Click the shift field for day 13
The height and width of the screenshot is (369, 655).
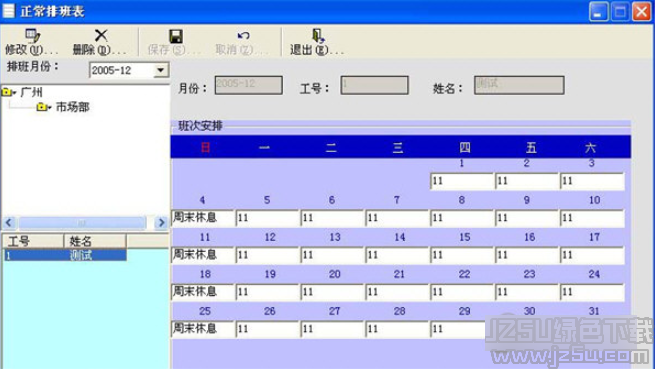[x=333, y=254]
